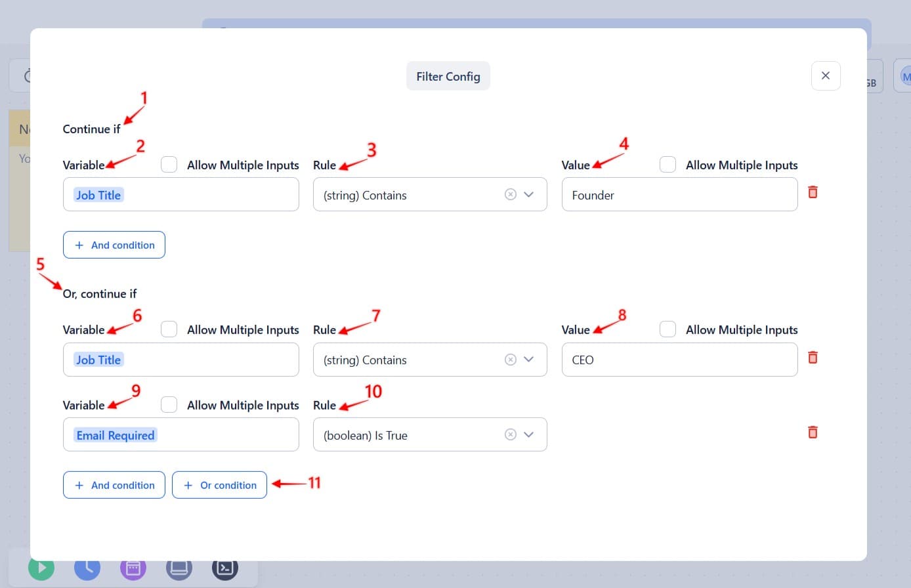Expand the rule dropdown in the Founder row

529,194
